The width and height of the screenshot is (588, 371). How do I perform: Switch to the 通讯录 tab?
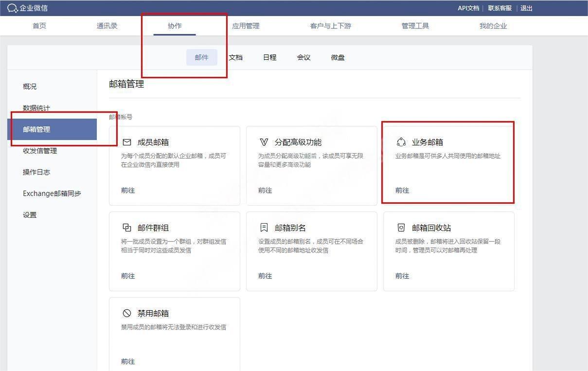click(107, 26)
